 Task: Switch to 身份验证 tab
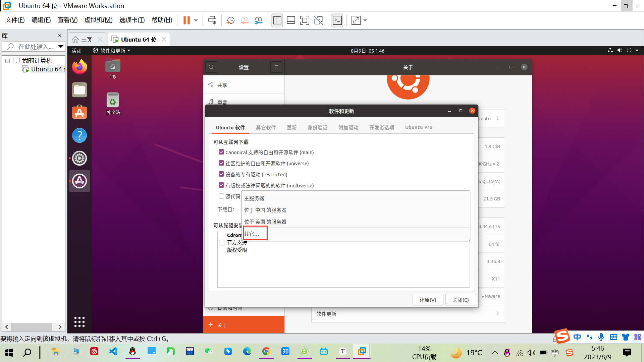(x=317, y=128)
